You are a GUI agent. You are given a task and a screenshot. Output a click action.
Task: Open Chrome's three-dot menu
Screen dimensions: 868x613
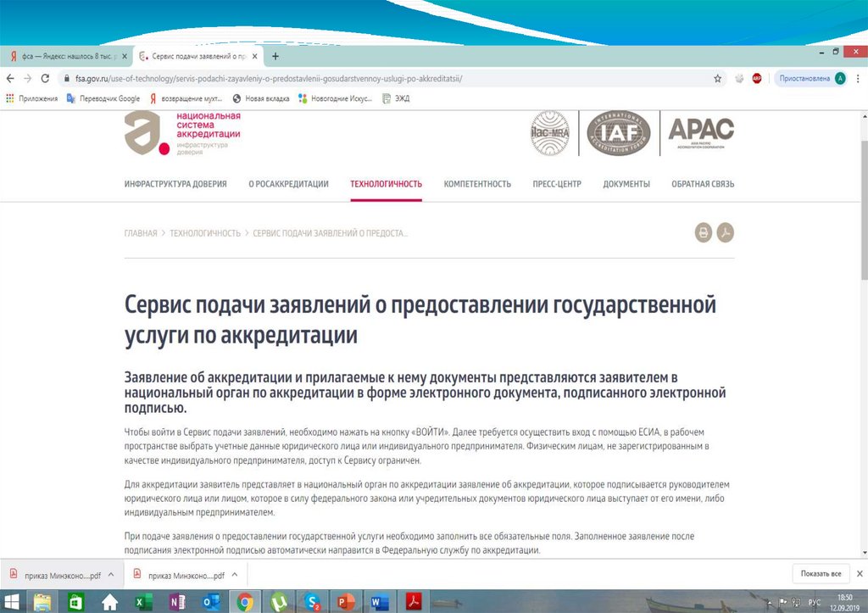[x=858, y=79]
